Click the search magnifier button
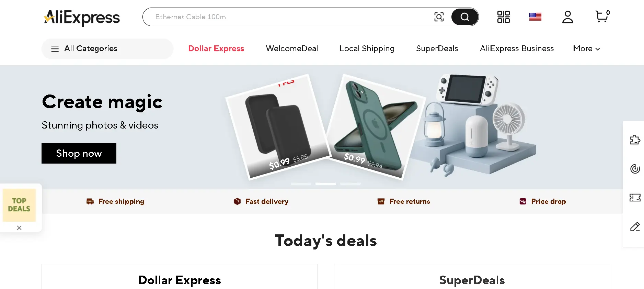 click(465, 16)
